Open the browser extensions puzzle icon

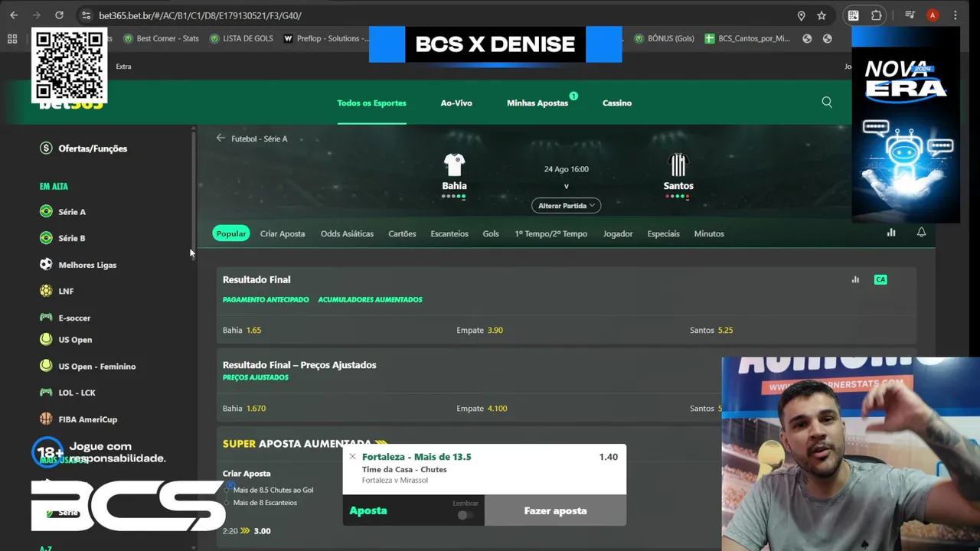pyautogui.click(x=877, y=15)
